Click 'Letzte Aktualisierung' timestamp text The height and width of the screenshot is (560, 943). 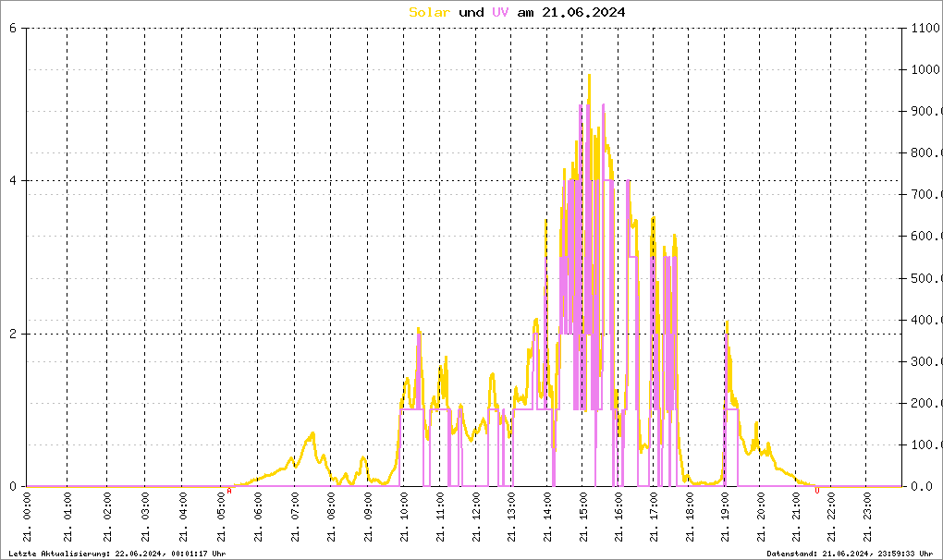(x=117, y=554)
